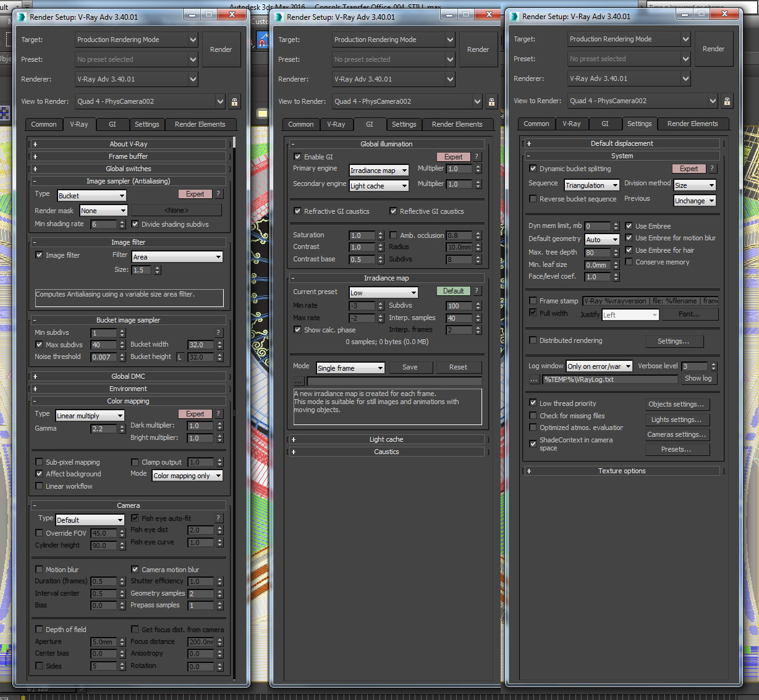Expand the Light cache rollout
The height and width of the screenshot is (700, 759).
click(x=386, y=439)
